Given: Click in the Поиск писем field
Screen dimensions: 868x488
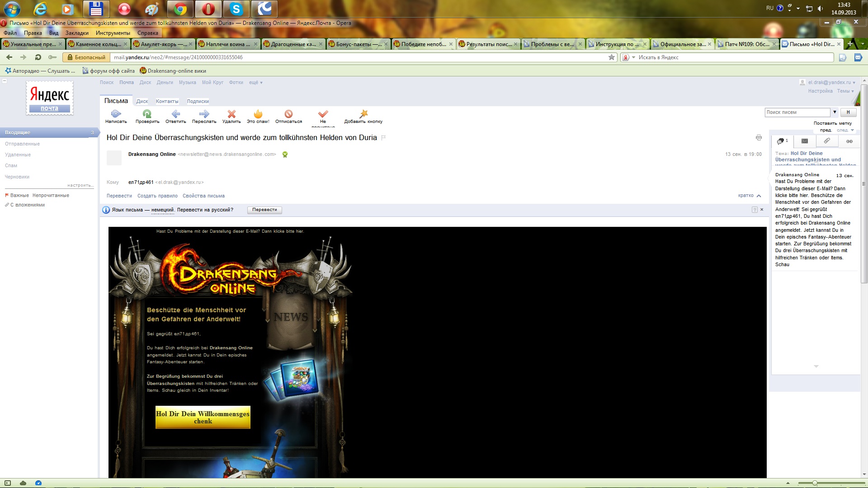Looking at the screenshot, I should pyautogui.click(x=797, y=112).
